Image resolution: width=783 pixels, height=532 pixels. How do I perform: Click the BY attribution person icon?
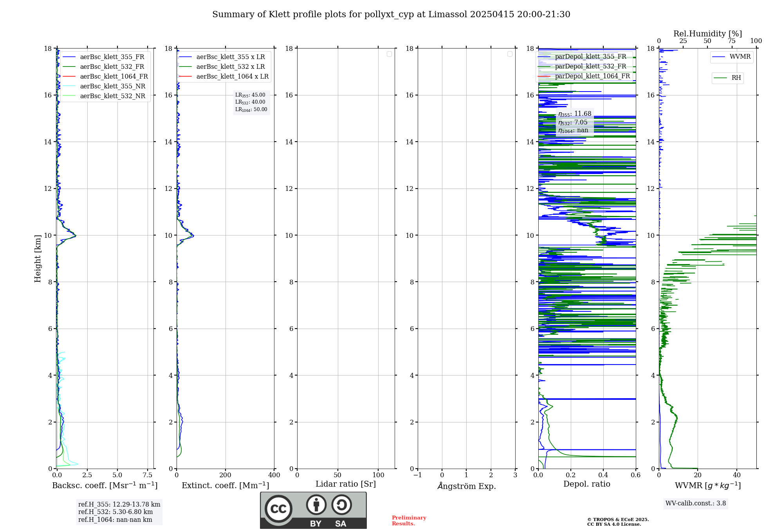point(316,505)
